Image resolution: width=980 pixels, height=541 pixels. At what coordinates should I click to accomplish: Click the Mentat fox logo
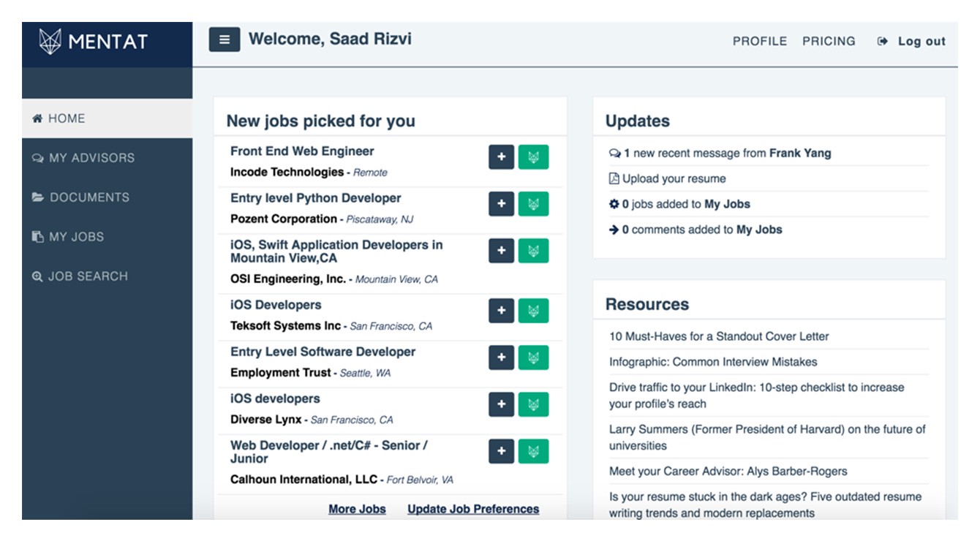50,42
